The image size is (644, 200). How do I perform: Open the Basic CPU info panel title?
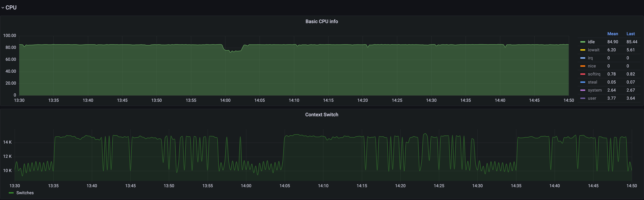[x=321, y=22]
